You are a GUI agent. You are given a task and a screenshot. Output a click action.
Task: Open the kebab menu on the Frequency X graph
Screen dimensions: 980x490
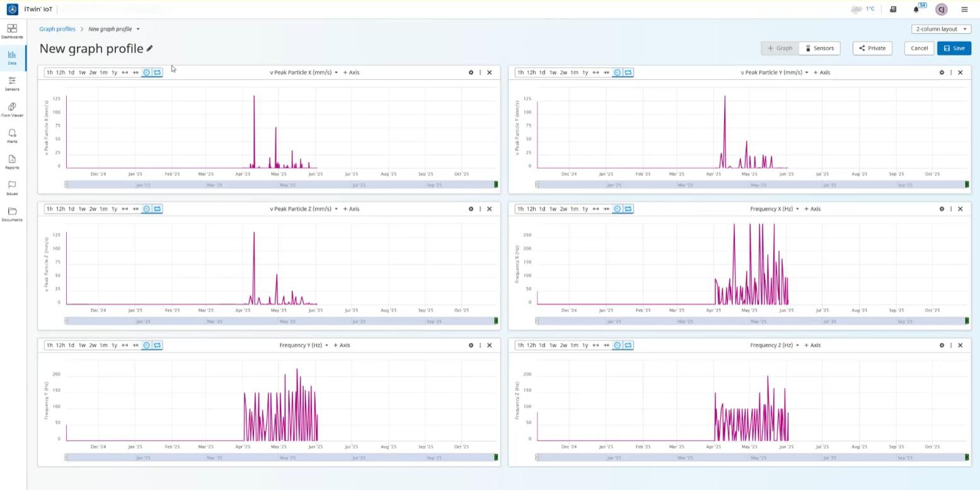(951, 208)
